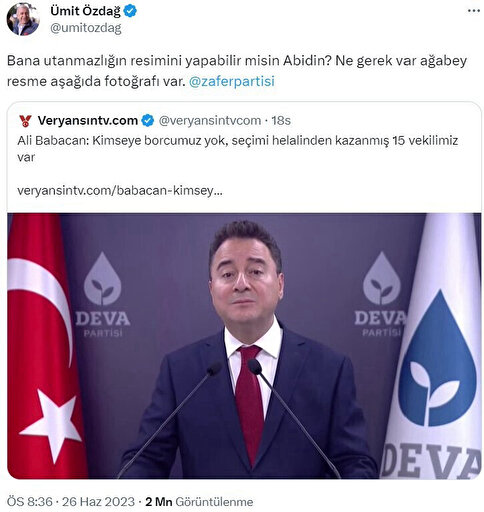This screenshot has height=512, width=484.
Task: Open the veryansintv.com/babacan-kimsey article link
Action: (120, 191)
